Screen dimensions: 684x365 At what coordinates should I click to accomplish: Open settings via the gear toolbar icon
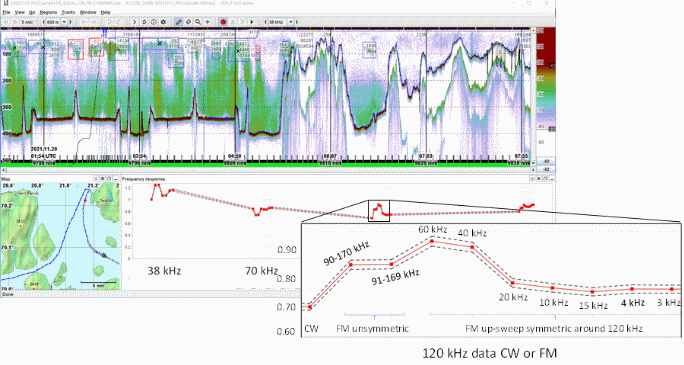(163, 22)
